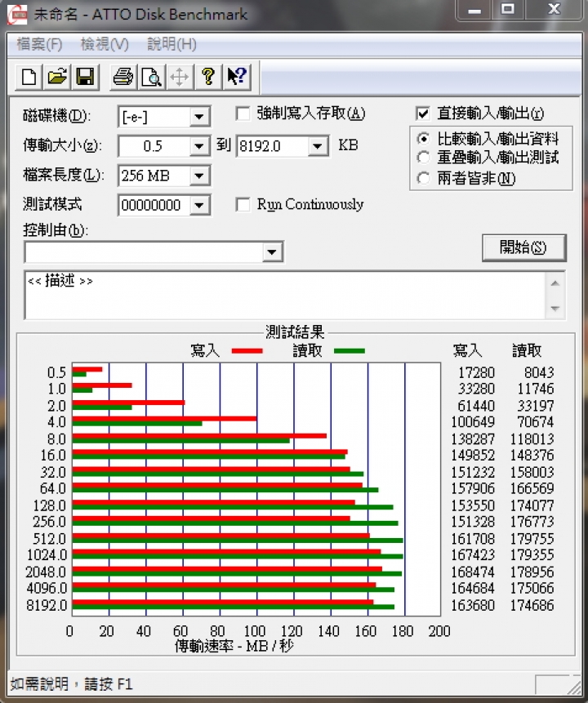This screenshot has height=703, width=588.
Task: Tick the Run Continuously checkbox
Action: 243,205
